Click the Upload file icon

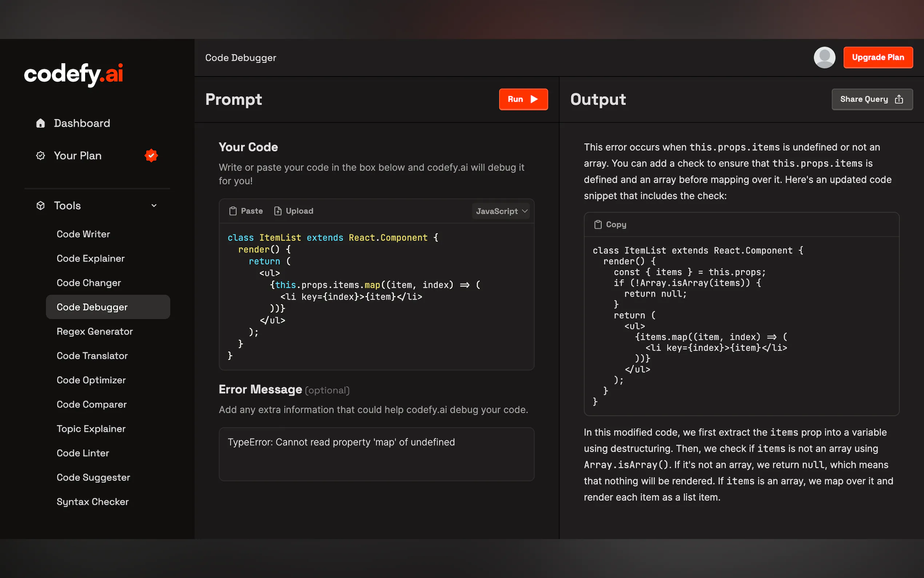point(278,211)
